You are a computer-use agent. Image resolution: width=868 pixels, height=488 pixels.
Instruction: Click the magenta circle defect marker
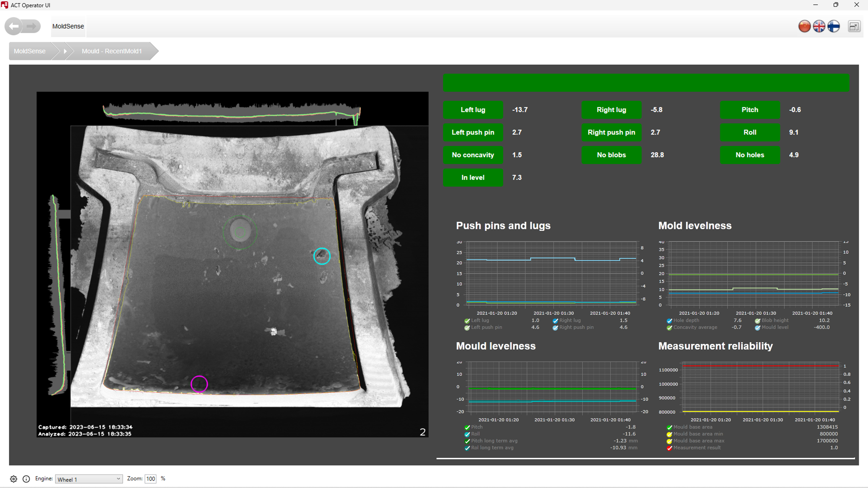tap(199, 384)
